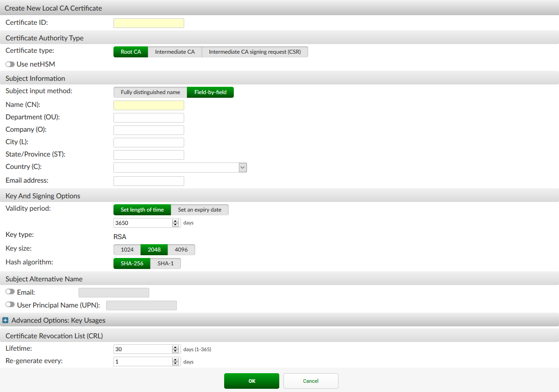The width and height of the screenshot is (559, 392).
Task: Click the UPN input box
Action: pyautogui.click(x=141, y=305)
